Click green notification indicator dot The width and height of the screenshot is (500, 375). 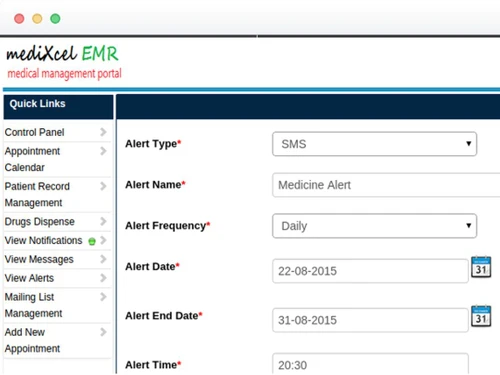click(x=92, y=241)
